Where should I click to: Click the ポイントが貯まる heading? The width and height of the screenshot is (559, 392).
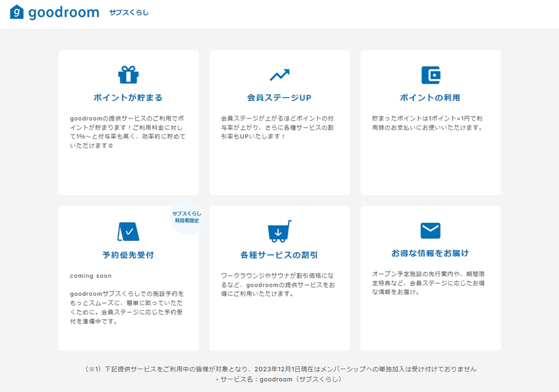[128, 98]
